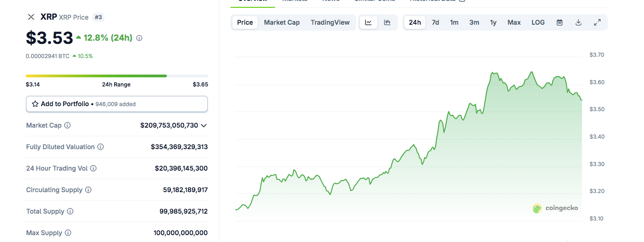
Task: Expand chart to fullscreen
Action: point(597,22)
